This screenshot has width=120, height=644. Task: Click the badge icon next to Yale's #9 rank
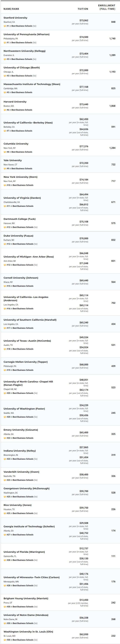coord(5,169)
